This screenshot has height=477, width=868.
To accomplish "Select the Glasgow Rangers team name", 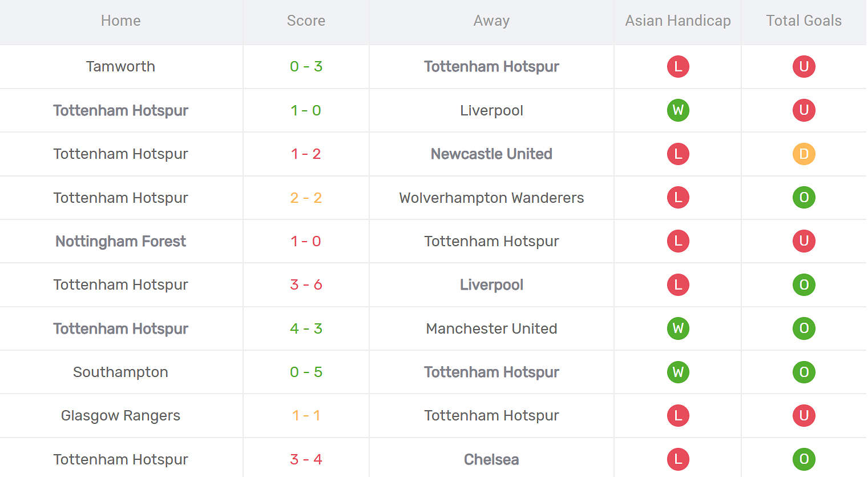I will pyautogui.click(x=120, y=415).
